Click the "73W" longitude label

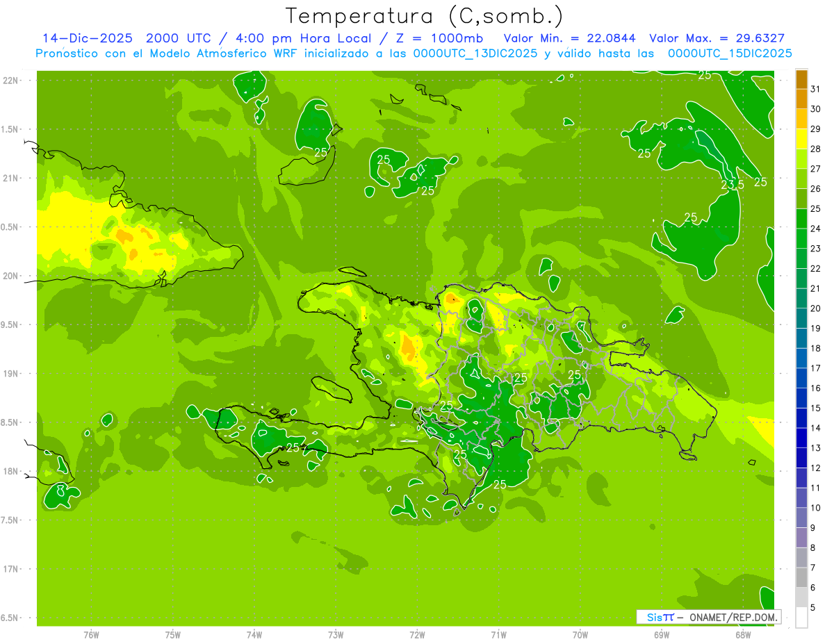[336, 634]
